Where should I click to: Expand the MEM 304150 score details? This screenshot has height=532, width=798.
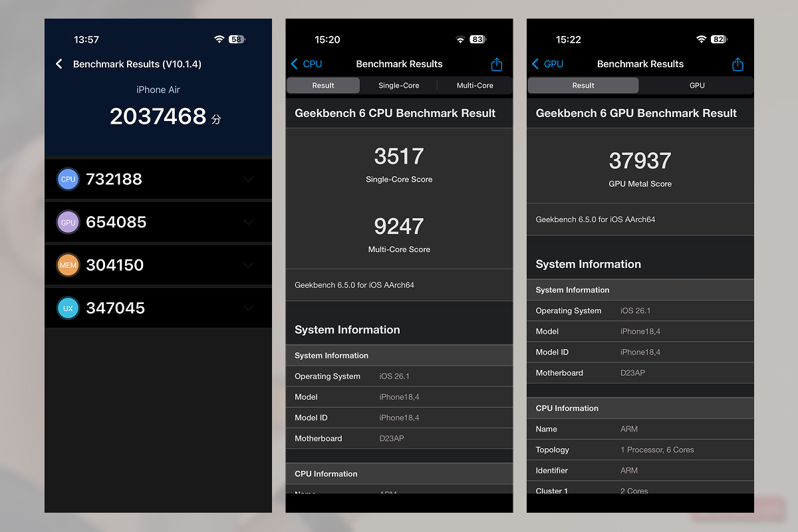(248, 265)
